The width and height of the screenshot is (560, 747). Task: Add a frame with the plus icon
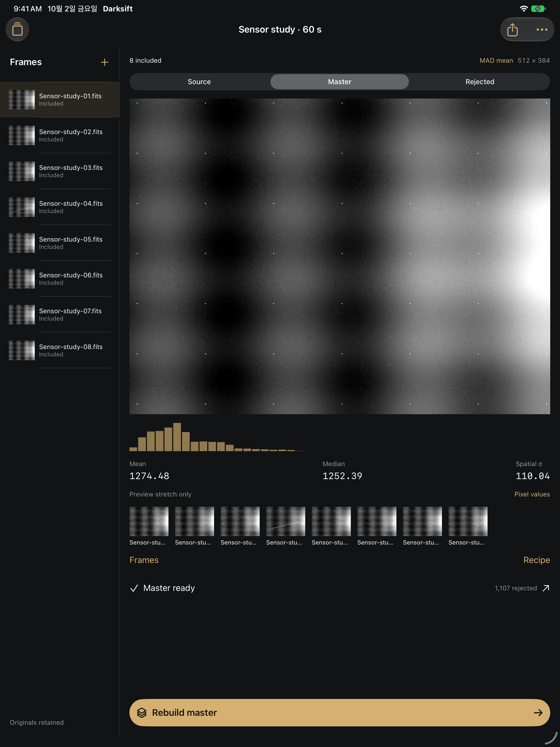[105, 62]
